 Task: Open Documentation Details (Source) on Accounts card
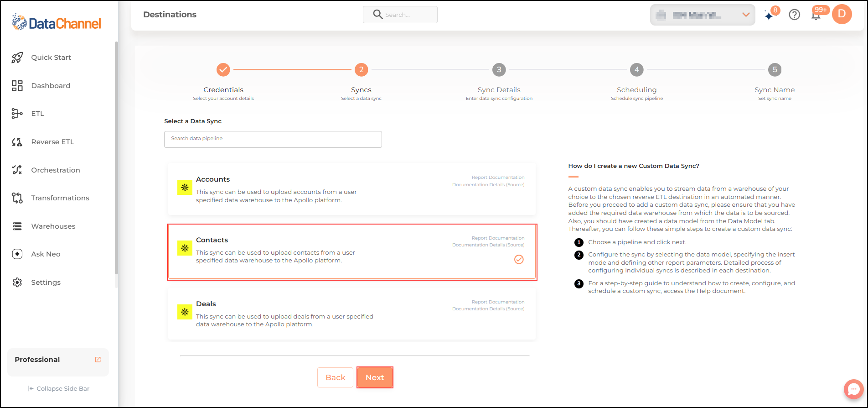click(x=488, y=185)
